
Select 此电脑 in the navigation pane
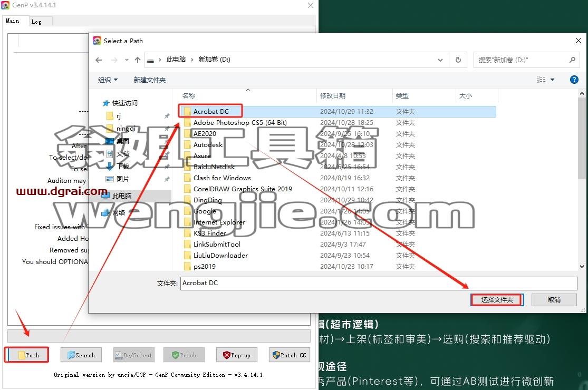point(122,196)
